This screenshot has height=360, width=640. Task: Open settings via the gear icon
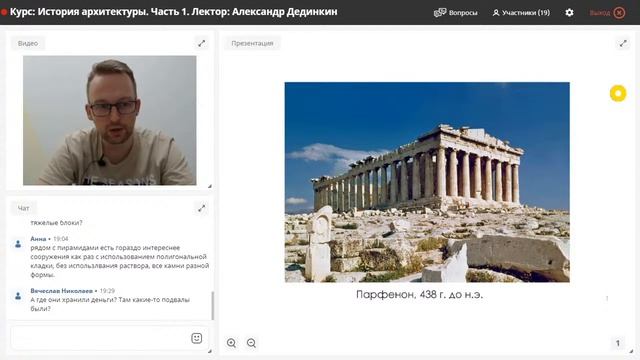[569, 13]
